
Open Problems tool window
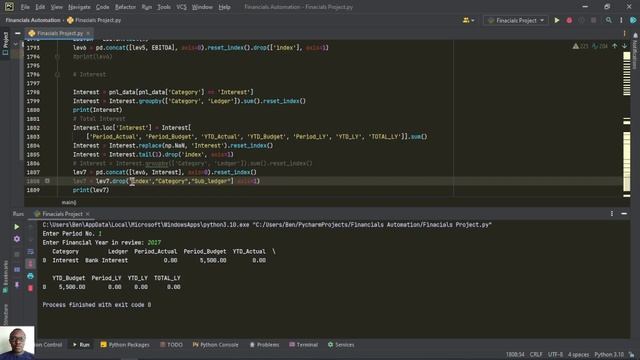pos(264,344)
